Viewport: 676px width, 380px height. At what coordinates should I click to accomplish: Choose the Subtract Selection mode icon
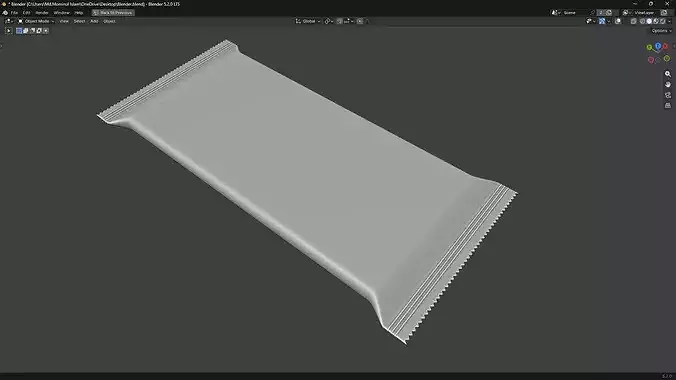click(x=32, y=31)
